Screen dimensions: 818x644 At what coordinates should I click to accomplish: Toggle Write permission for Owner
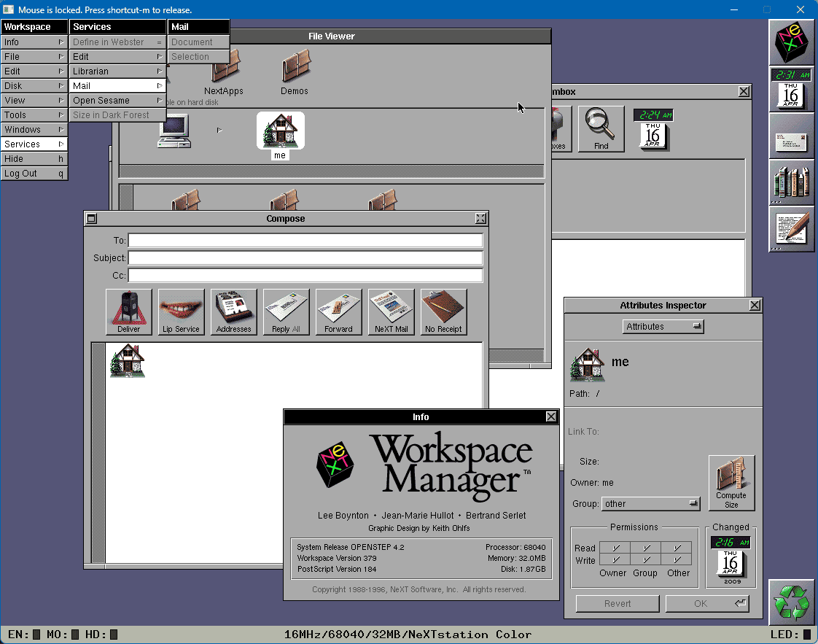(615, 560)
